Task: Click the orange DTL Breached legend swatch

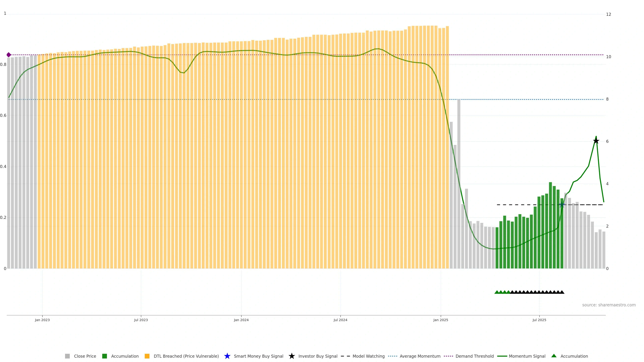Action: coord(147,356)
